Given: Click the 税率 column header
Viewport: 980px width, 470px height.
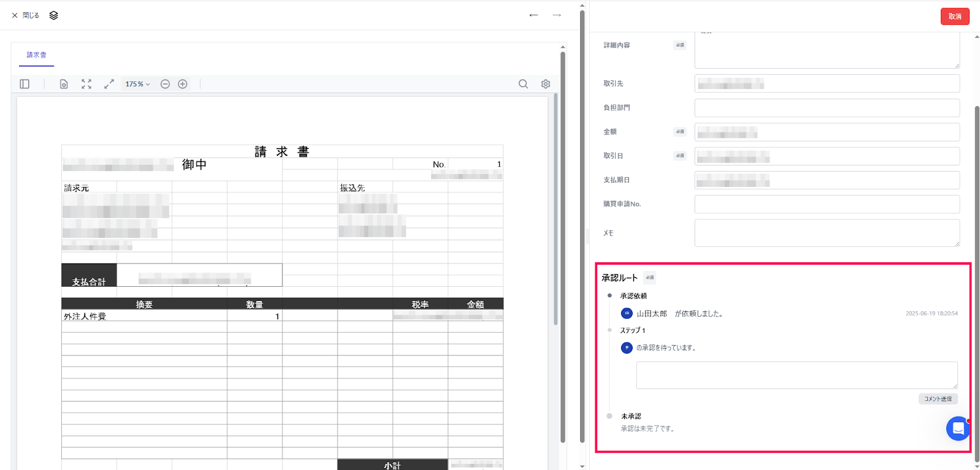Looking at the screenshot, I should coord(420,304).
